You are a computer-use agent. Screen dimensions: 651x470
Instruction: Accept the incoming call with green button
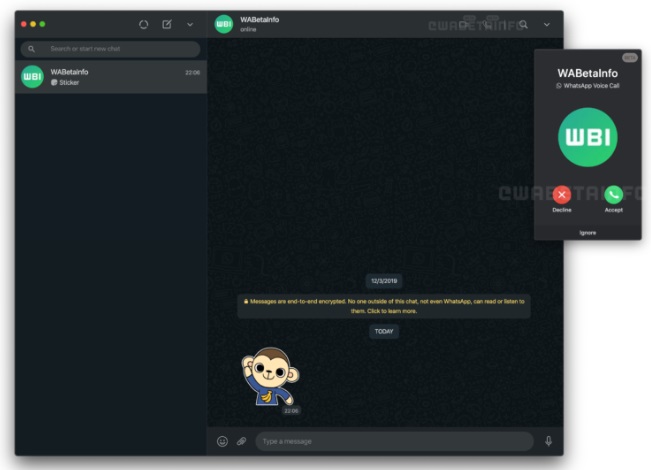[x=614, y=195]
